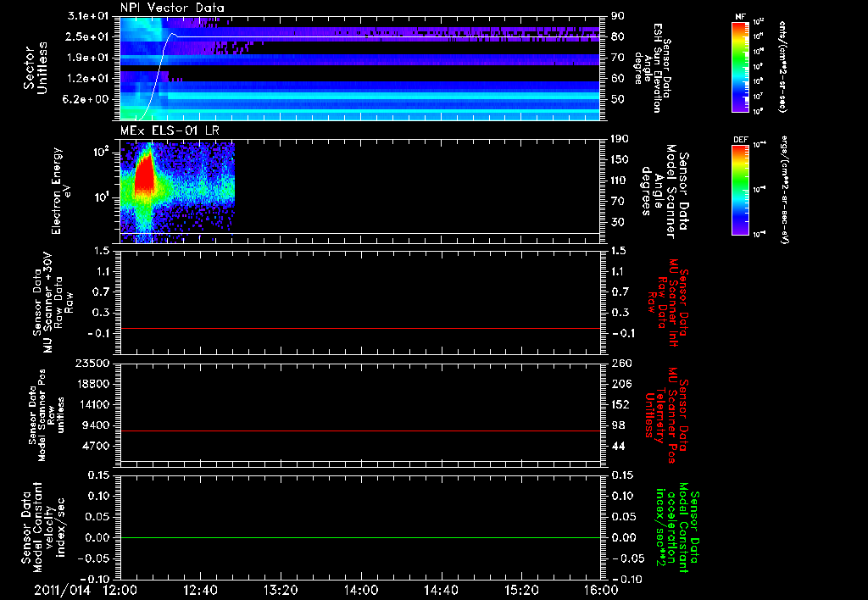
Task: Click the green velocity trace line
Action: click(x=360, y=537)
